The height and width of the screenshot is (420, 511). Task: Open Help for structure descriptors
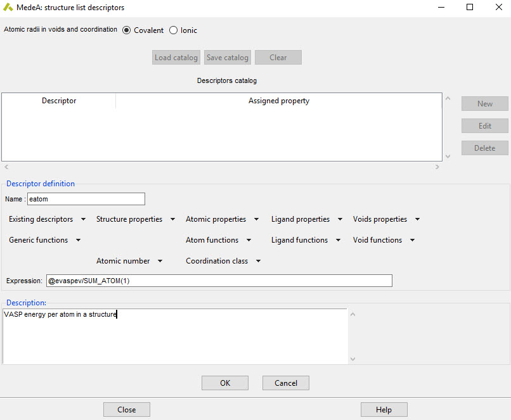[384, 410]
